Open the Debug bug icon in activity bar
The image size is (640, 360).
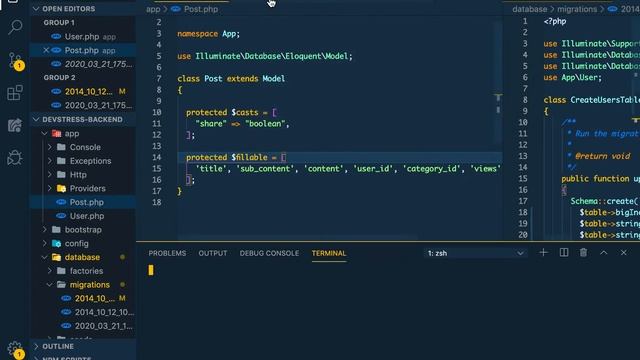(15, 158)
